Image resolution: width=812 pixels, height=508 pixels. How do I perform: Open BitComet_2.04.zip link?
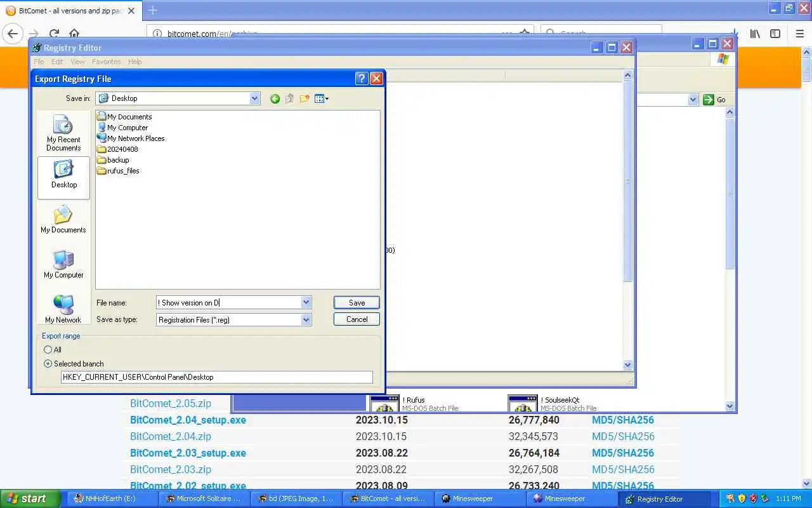171,436
